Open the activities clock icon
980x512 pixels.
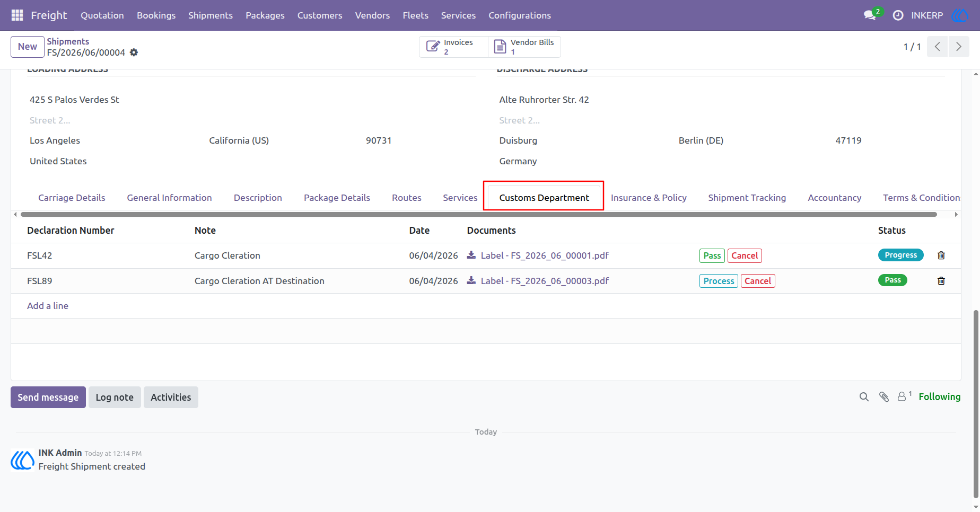pyautogui.click(x=898, y=15)
